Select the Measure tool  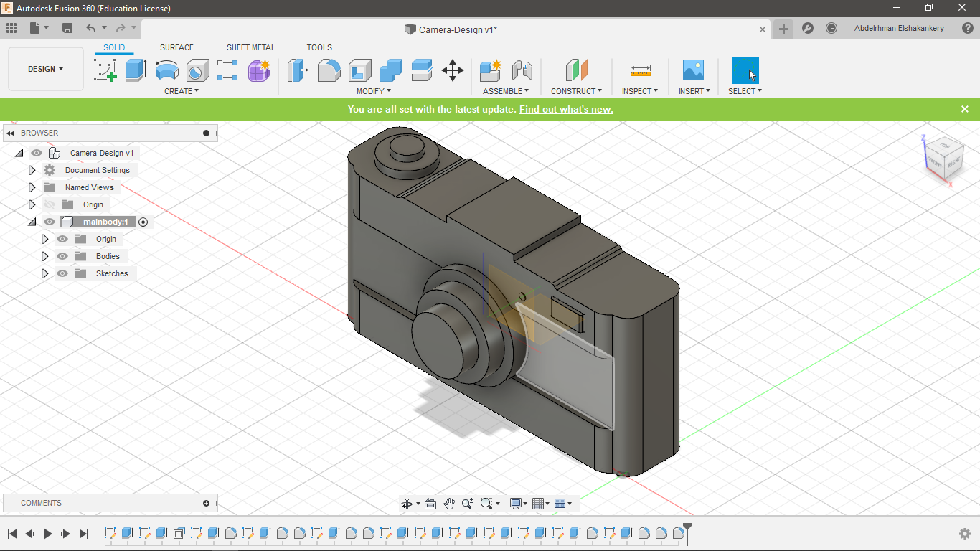[640, 70]
